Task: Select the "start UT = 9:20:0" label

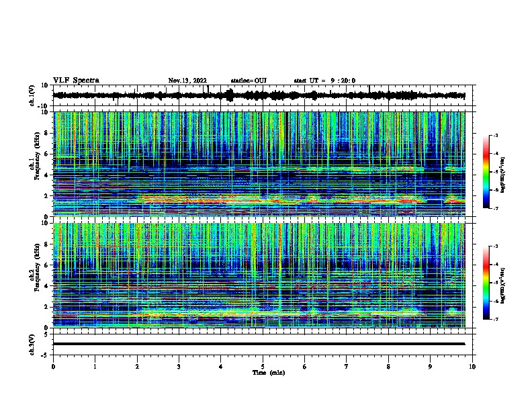Action: [x=324, y=81]
